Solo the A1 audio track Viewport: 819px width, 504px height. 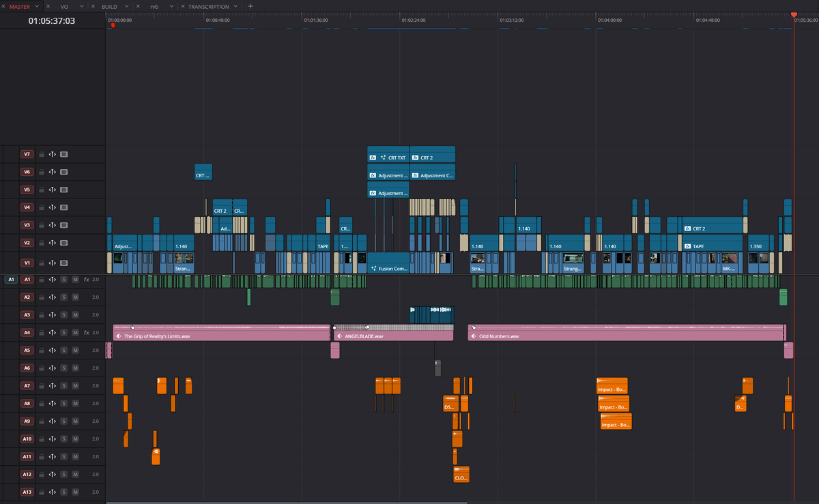(64, 280)
